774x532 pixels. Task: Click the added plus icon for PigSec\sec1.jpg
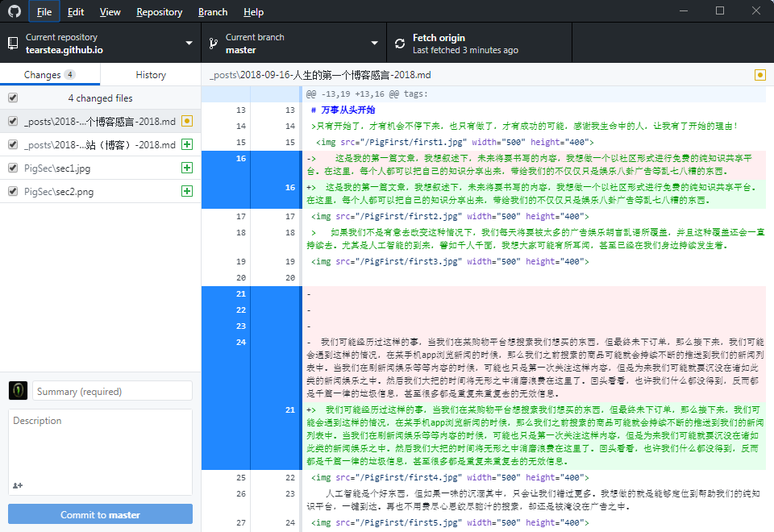pyautogui.click(x=186, y=168)
